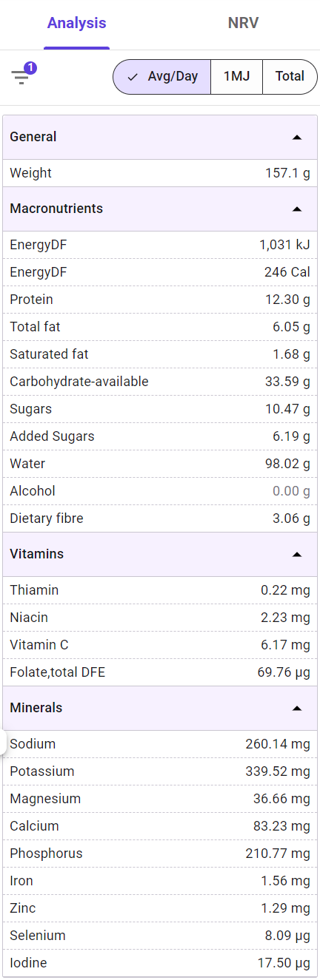
Task: Open the filter icon with badge
Action: [21, 77]
